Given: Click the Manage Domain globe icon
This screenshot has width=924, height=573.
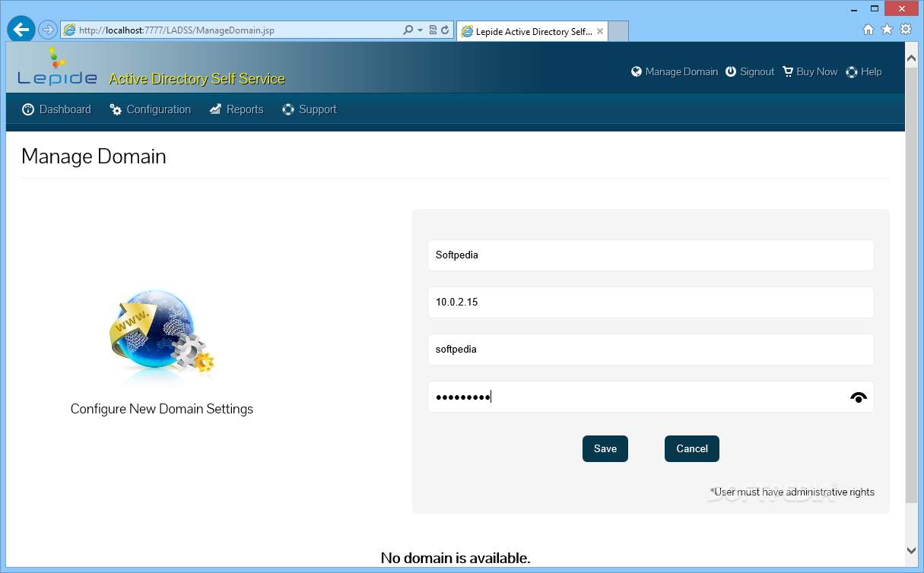Looking at the screenshot, I should pyautogui.click(x=637, y=71).
